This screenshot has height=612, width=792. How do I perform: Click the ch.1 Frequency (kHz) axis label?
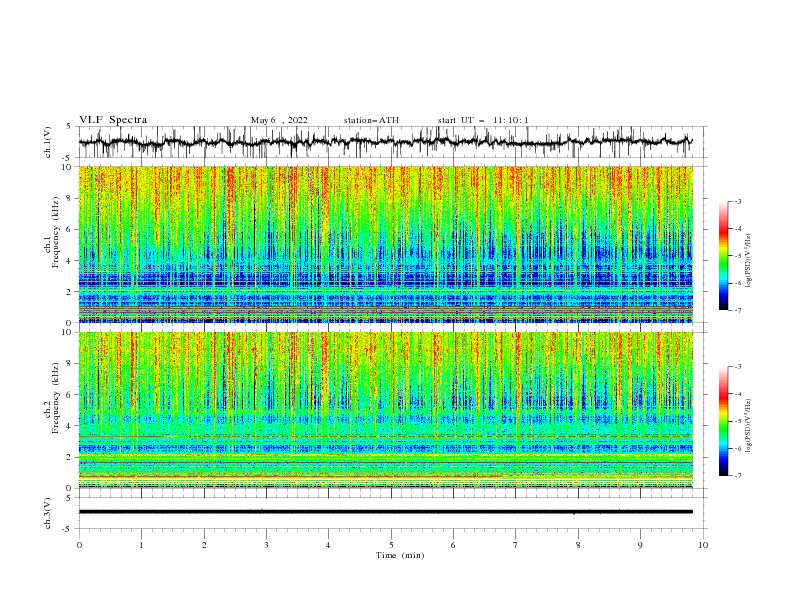point(52,232)
